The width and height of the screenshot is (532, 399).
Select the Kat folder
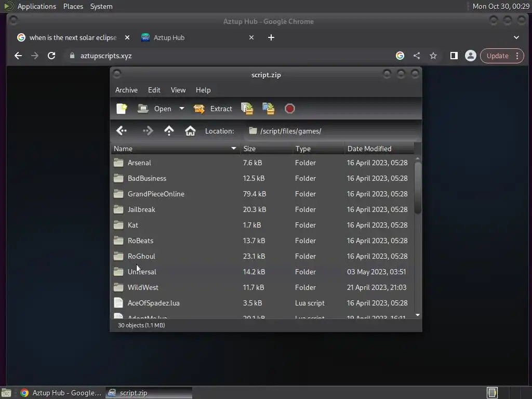pos(262,225)
